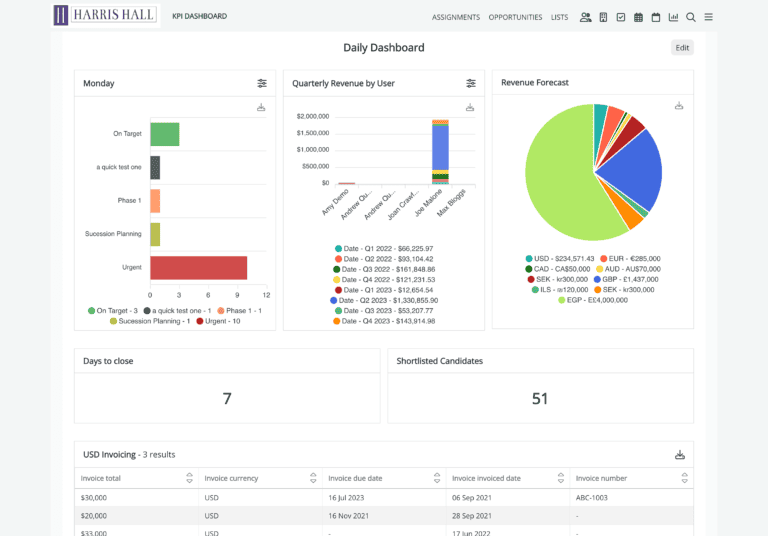
Task: Toggle GBP £1,437,000 legend entry
Action: coord(626,279)
